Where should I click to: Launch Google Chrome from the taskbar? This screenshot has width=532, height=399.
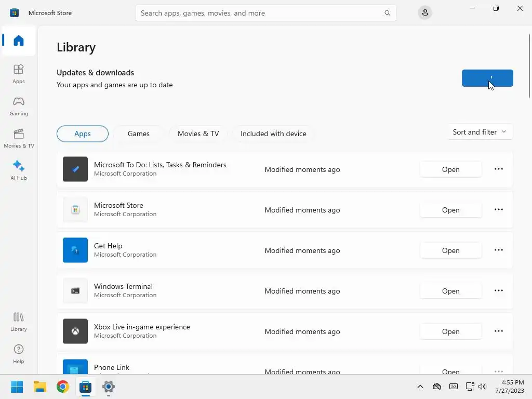(x=63, y=387)
